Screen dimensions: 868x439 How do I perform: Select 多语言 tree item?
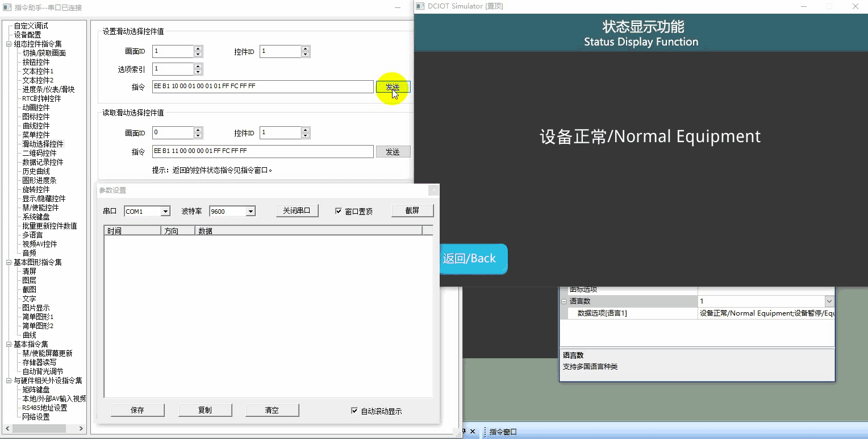(x=32, y=235)
